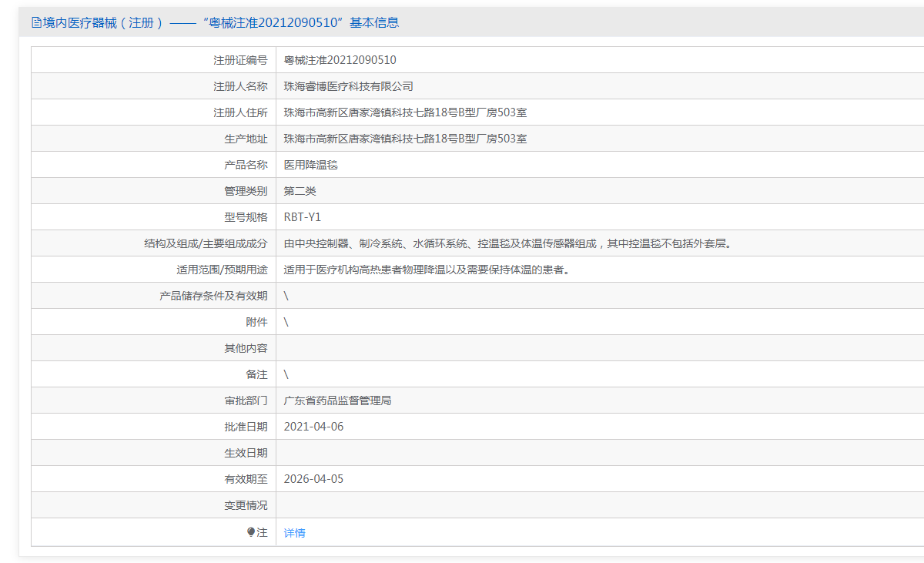Viewport: 924px width, 563px height.
Task: Click the 产品储存条件及有效期 row label
Action: point(213,296)
